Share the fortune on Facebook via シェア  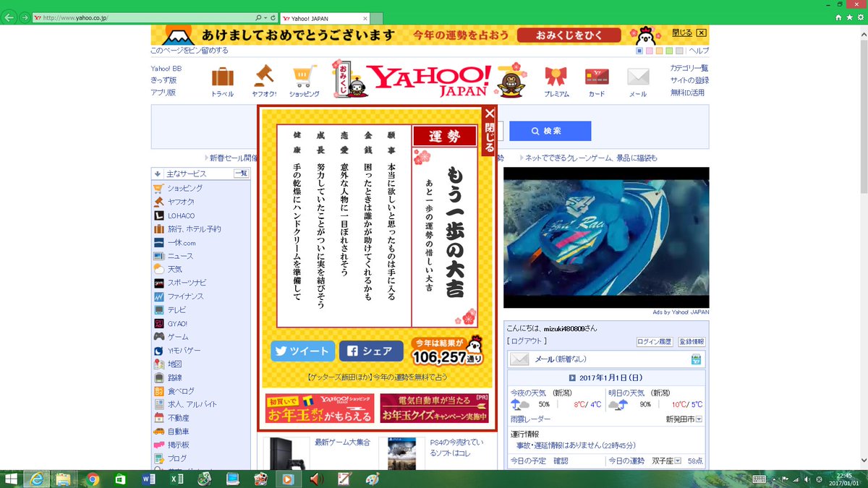point(371,351)
